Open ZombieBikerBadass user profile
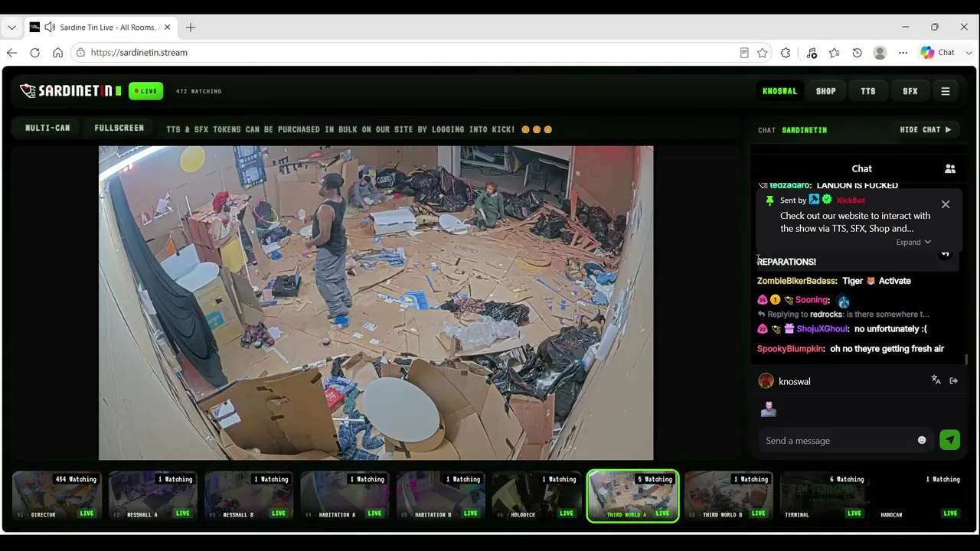This screenshot has height=551, width=980. pos(796,281)
